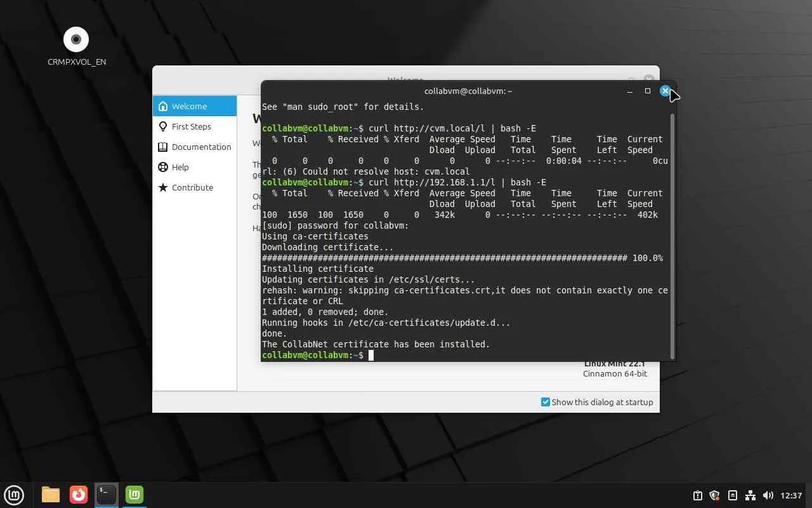Screen dimensions: 812x508
Task: Click the '1 added, 0 removed; done.' line
Action: click(x=325, y=312)
